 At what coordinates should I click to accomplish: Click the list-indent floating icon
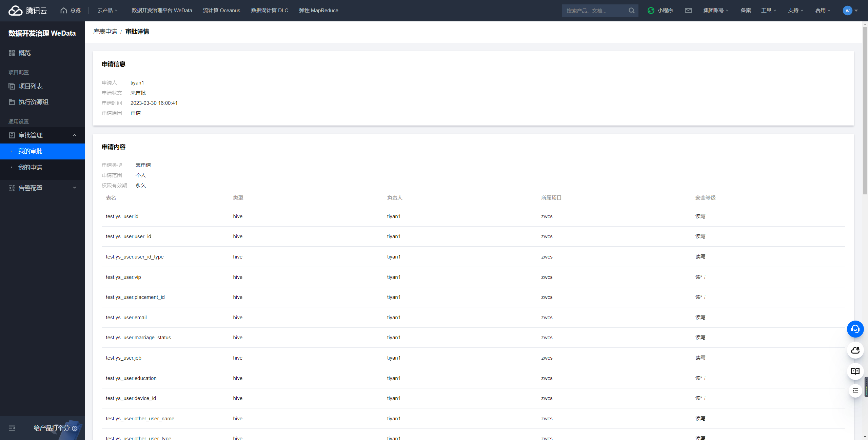(855, 391)
